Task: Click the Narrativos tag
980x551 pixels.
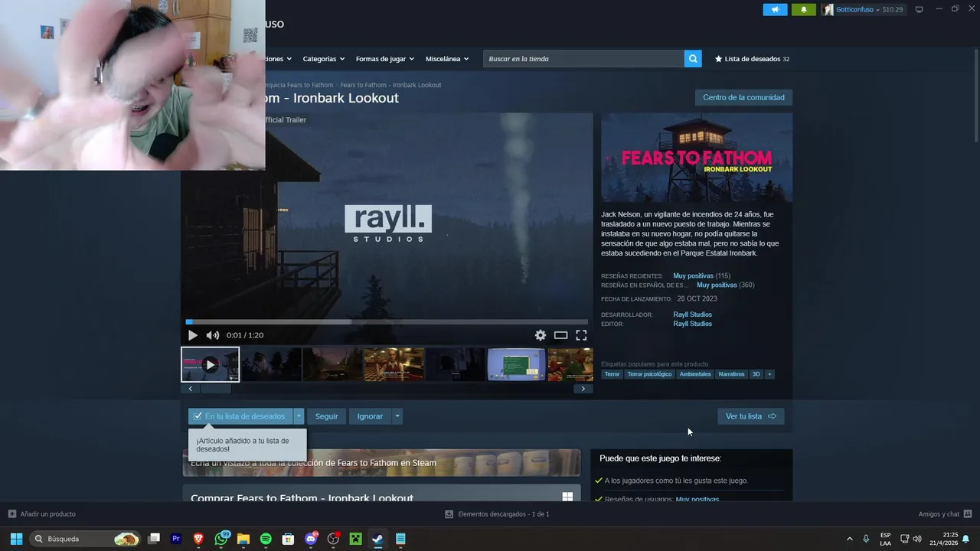Action: pyautogui.click(x=731, y=374)
